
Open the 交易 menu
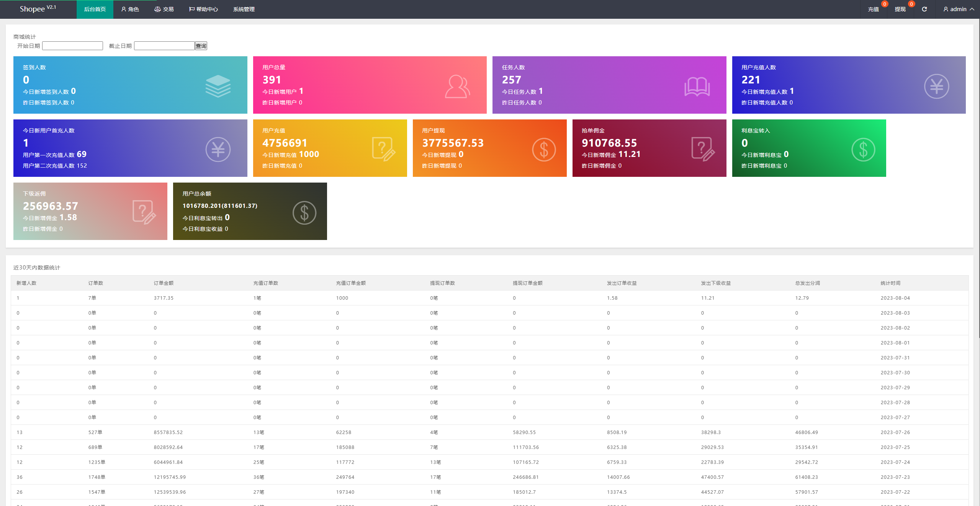[164, 9]
